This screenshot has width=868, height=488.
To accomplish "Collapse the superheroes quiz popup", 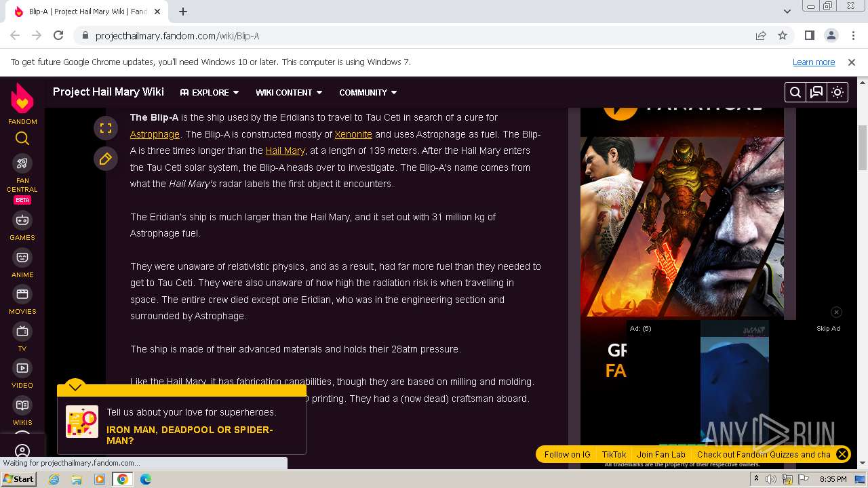I will (75, 387).
